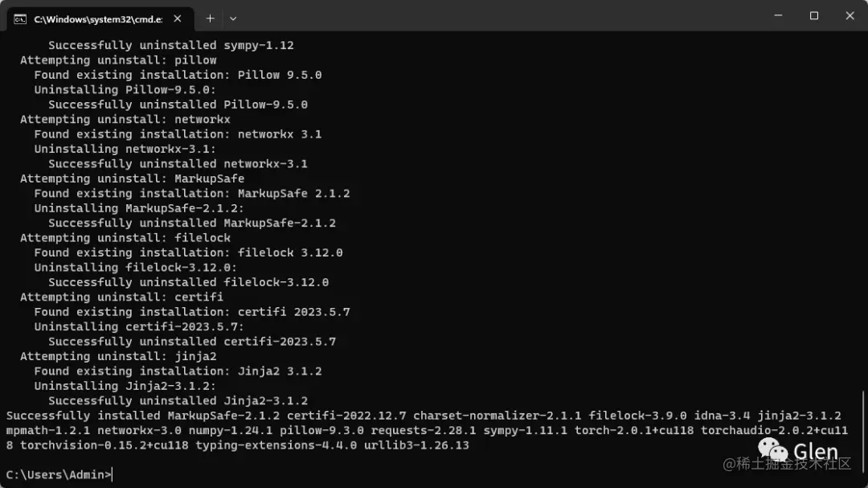Image resolution: width=868 pixels, height=488 pixels.
Task: Minimize the terminal window
Action: (x=778, y=15)
